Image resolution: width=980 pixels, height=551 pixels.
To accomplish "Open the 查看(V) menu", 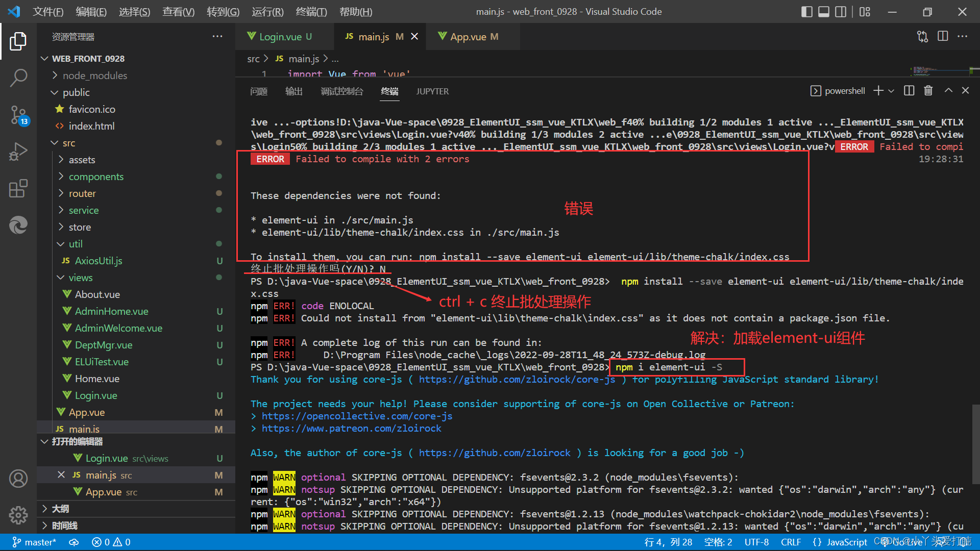I will click(x=178, y=12).
